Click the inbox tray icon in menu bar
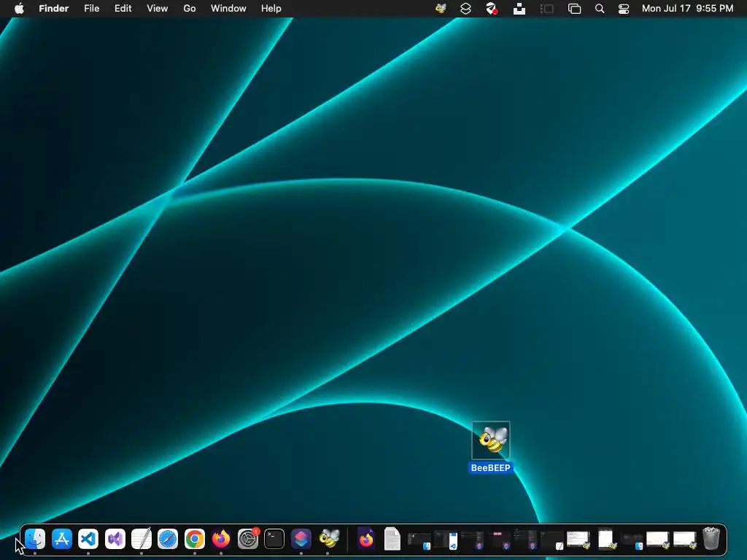This screenshot has height=560, width=747. (x=519, y=9)
